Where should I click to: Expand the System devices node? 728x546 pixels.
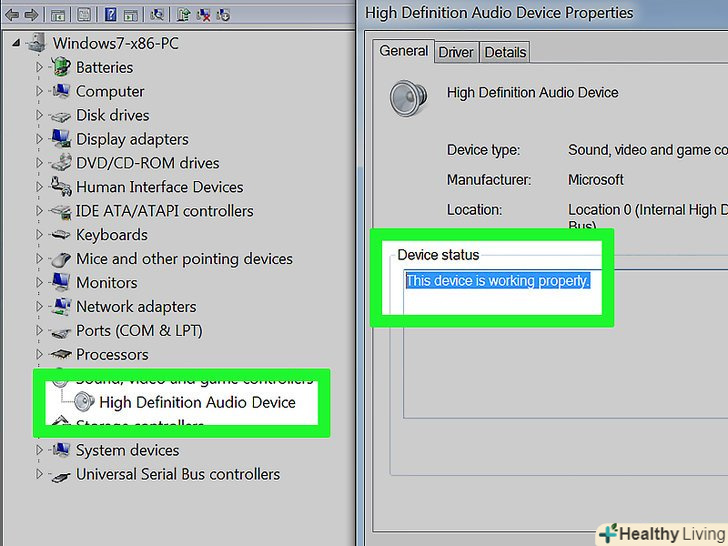pos(39,450)
